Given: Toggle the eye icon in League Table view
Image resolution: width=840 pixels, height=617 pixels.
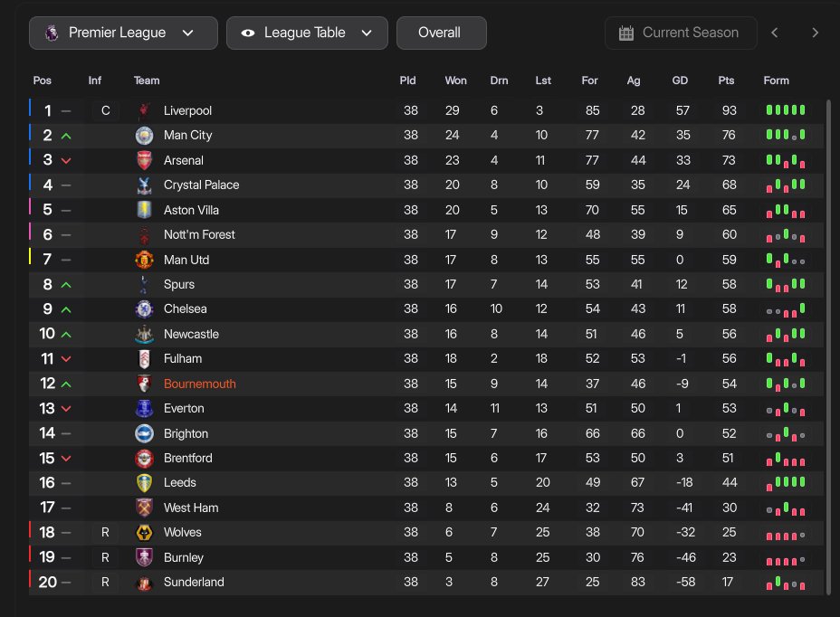Looking at the screenshot, I should point(247,33).
